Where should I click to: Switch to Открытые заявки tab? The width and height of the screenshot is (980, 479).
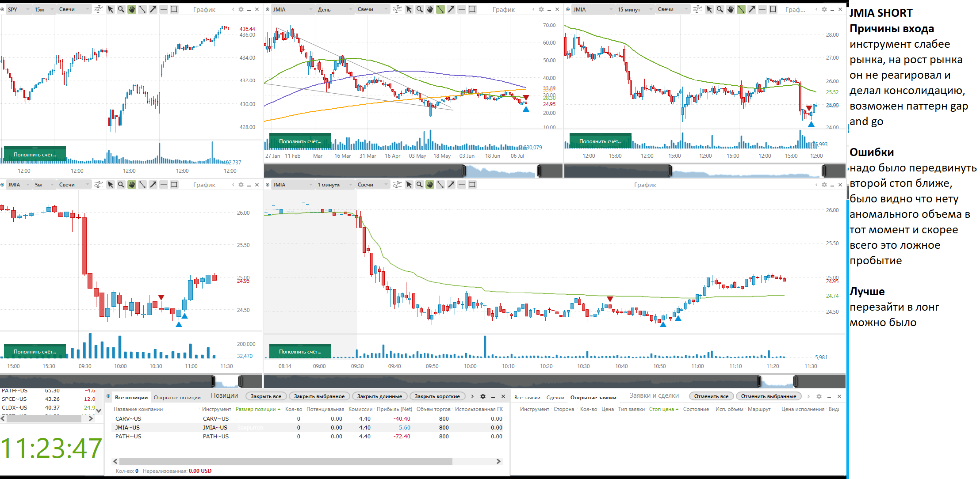click(x=593, y=397)
